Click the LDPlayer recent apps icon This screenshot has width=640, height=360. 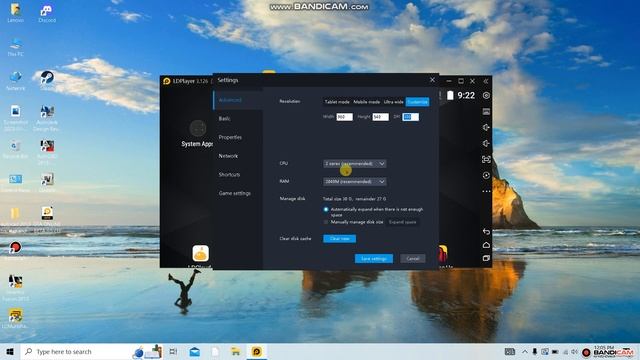tap(486, 258)
